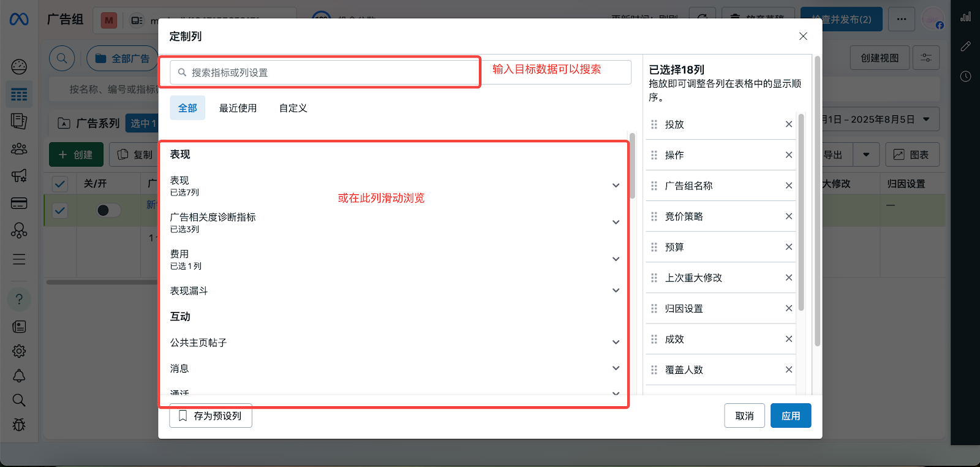
Task: Open the export dropdown arrow
Action: click(866, 154)
